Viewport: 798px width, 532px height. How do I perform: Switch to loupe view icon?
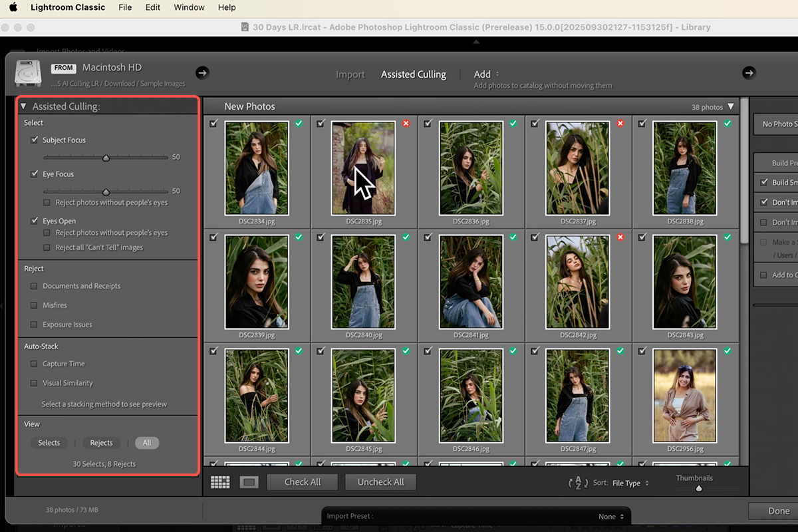coord(249,482)
